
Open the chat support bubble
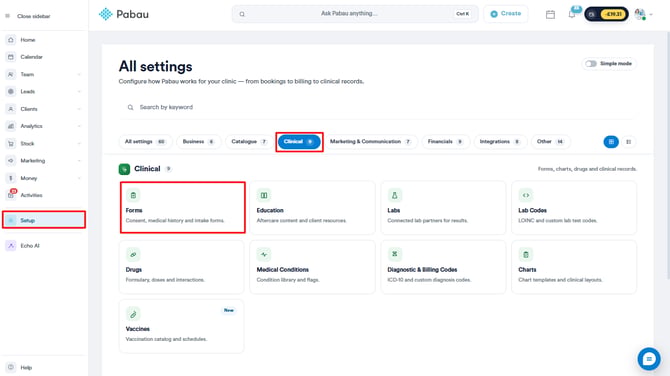[x=649, y=359]
